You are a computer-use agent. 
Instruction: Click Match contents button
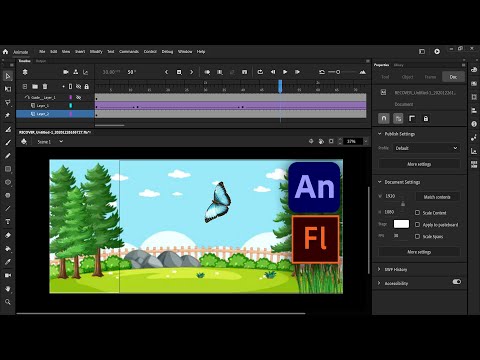pyautogui.click(x=437, y=197)
